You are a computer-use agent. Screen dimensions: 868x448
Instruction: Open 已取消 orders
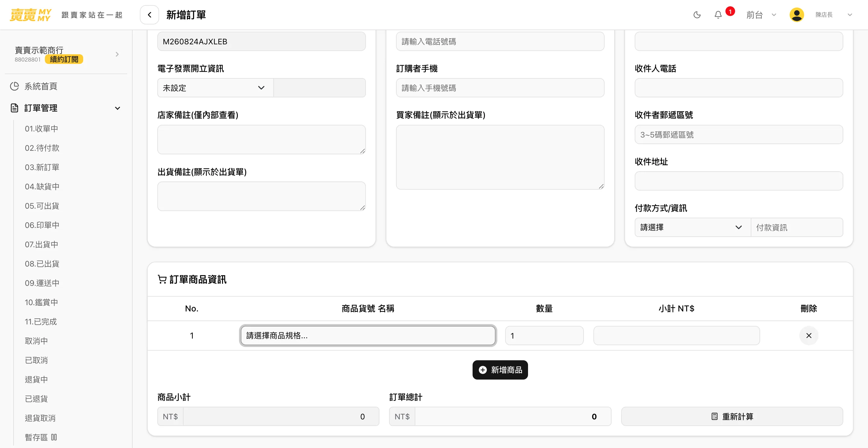click(36, 360)
